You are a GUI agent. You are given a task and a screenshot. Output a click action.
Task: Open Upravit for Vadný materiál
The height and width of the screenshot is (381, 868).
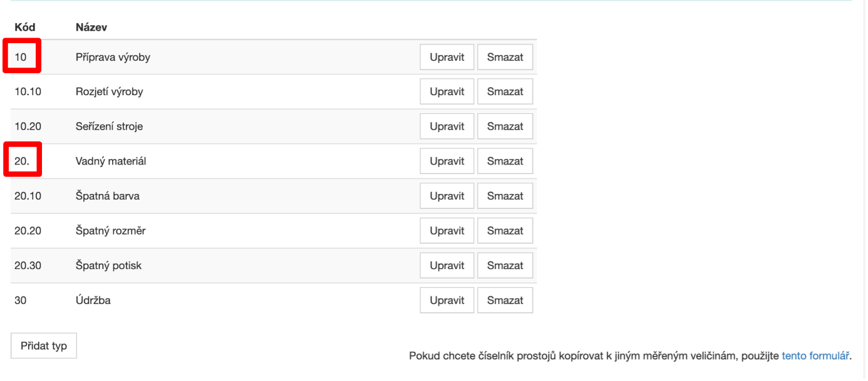[447, 161]
